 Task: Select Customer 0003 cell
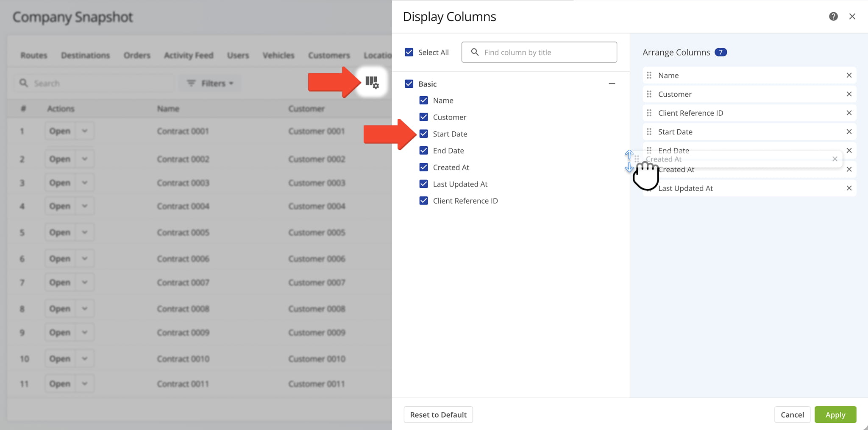coord(317,183)
